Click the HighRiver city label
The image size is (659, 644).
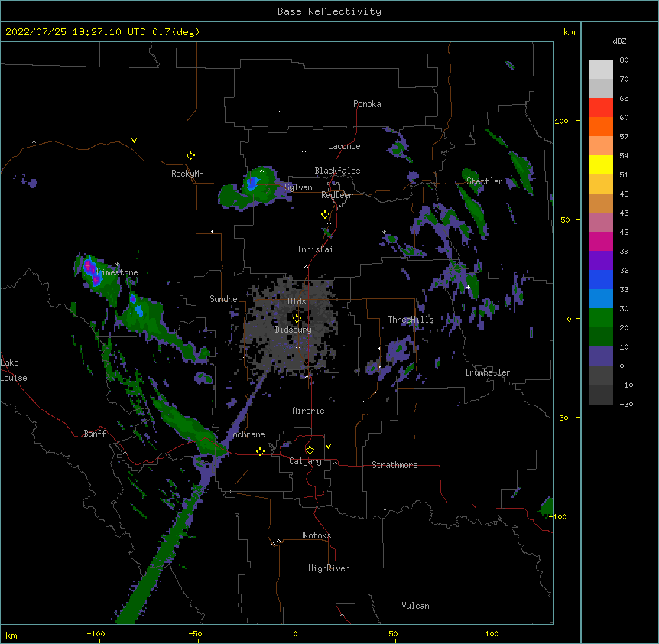tap(329, 568)
